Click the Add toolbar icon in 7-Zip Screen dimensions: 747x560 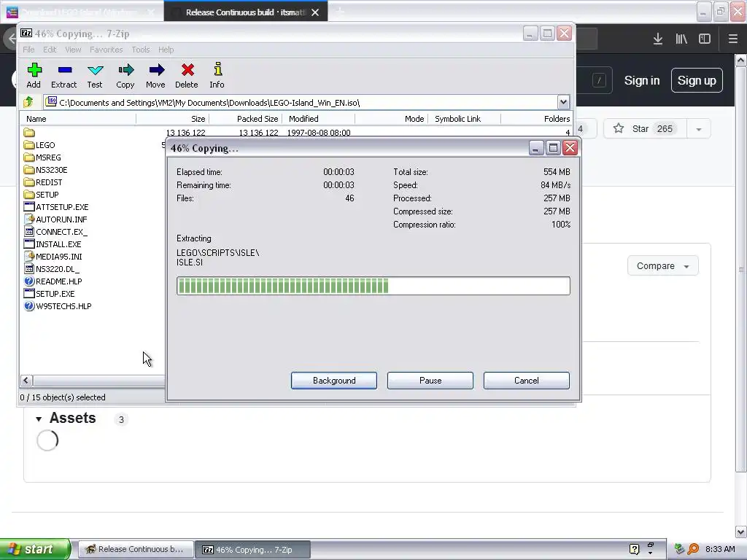[x=34, y=75]
